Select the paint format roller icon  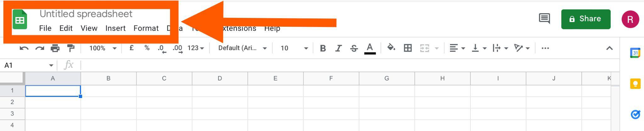(x=71, y=48)
